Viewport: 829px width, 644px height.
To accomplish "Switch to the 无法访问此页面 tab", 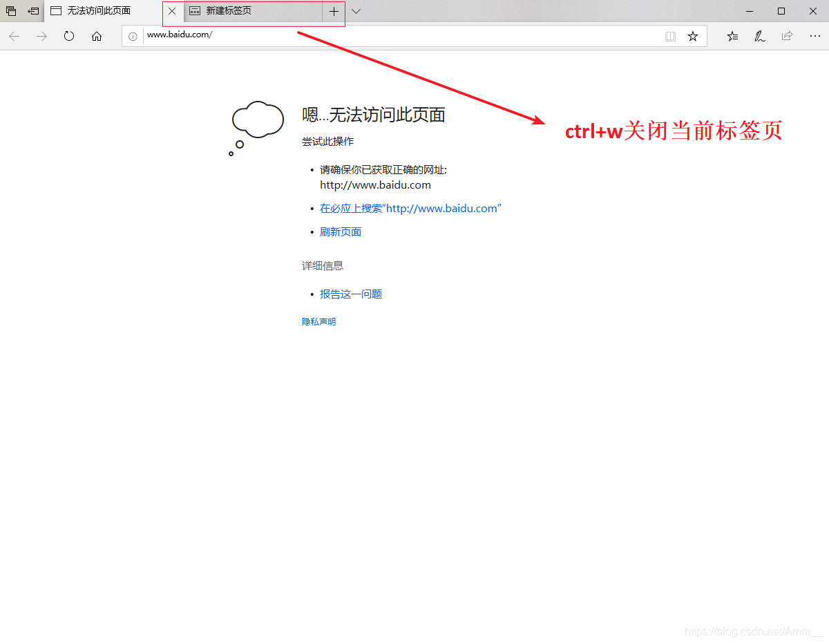I will click(x=97, y=11).
